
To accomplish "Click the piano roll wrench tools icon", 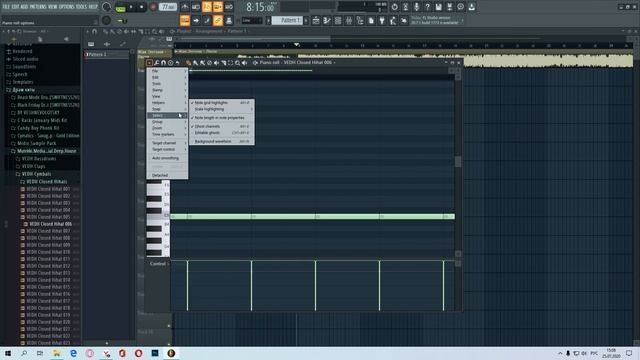I will click(157, 62).
